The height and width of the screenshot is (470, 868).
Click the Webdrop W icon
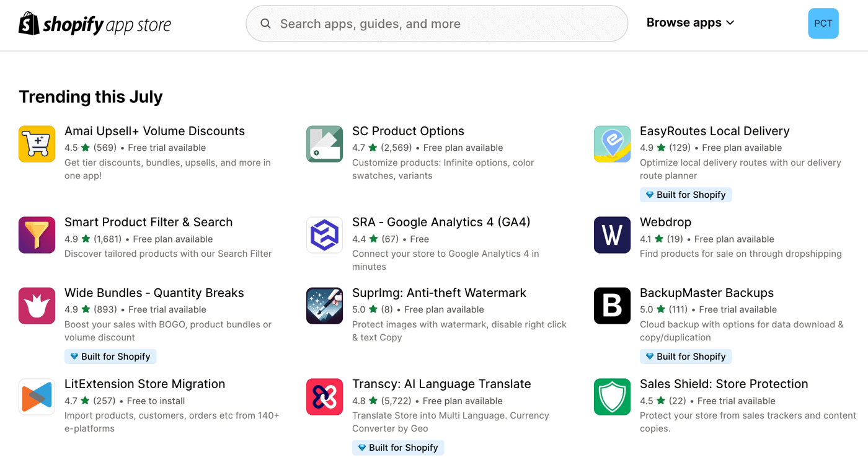coord(612,235)
